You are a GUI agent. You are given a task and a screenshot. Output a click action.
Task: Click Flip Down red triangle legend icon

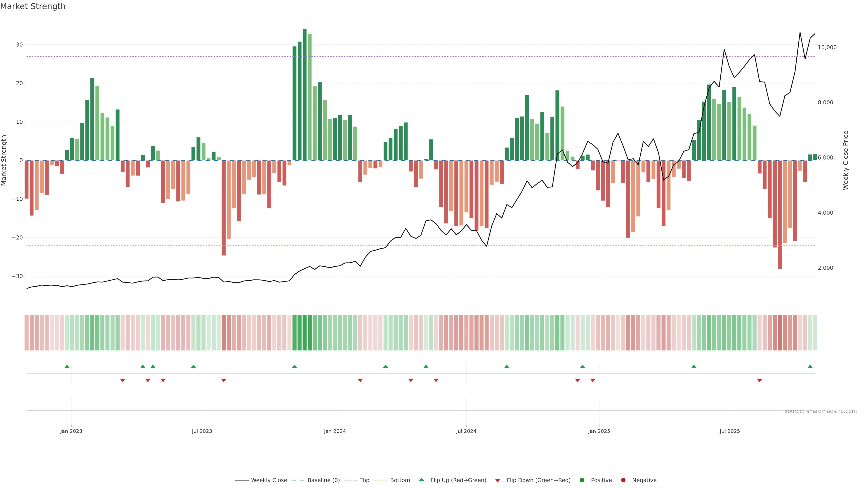click(498, 481)
